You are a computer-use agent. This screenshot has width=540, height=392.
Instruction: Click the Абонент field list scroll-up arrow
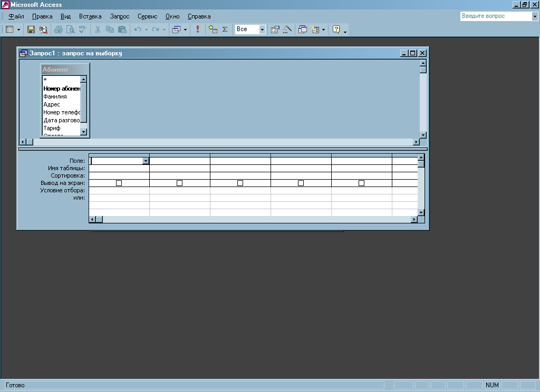tap(83, 80)
